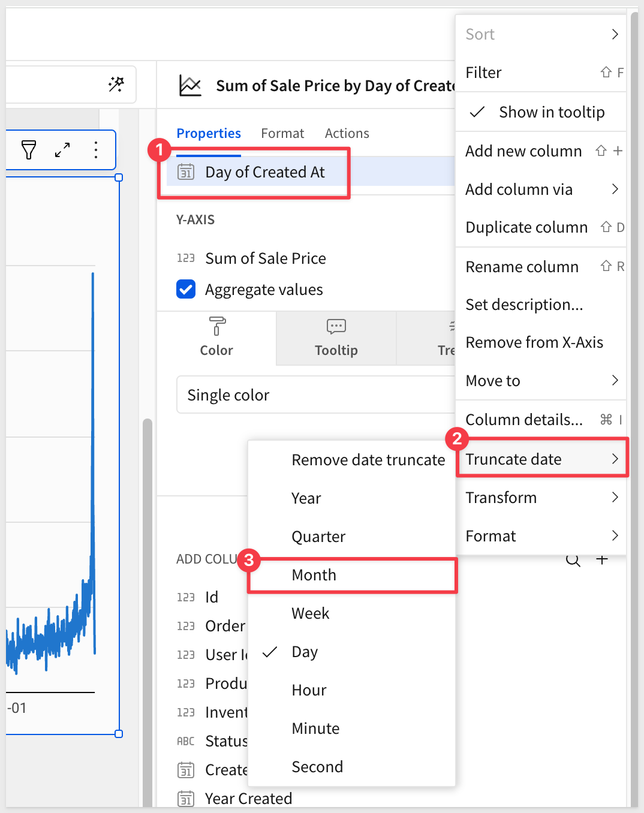This screenshot has width=644, height=813.
Task: Toggle Show in tooltip option
Action: pyautogui.click(x=540, y=112)
